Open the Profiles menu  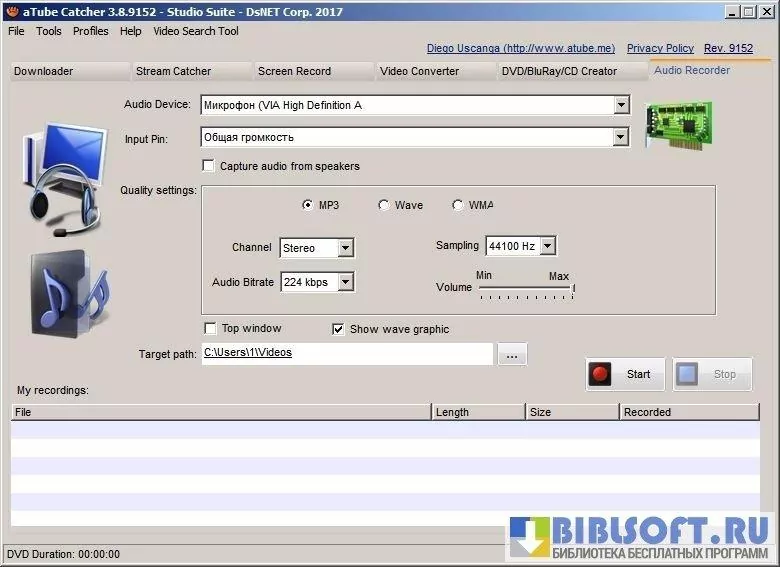(x=91, y=31)
